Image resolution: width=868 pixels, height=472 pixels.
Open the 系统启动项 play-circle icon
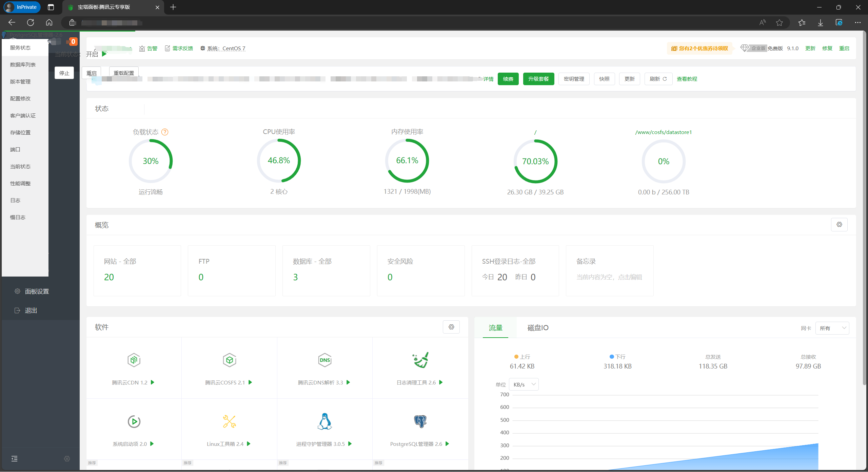tap(134, 421)
